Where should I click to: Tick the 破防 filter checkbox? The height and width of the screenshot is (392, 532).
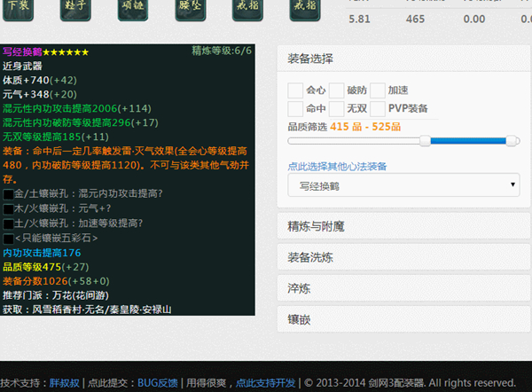pos(337,90)
